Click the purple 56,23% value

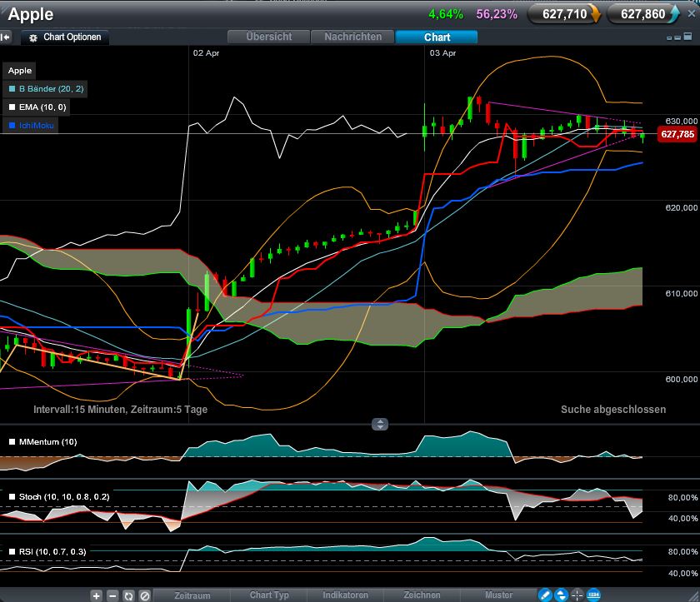click(x=497, y=14)
